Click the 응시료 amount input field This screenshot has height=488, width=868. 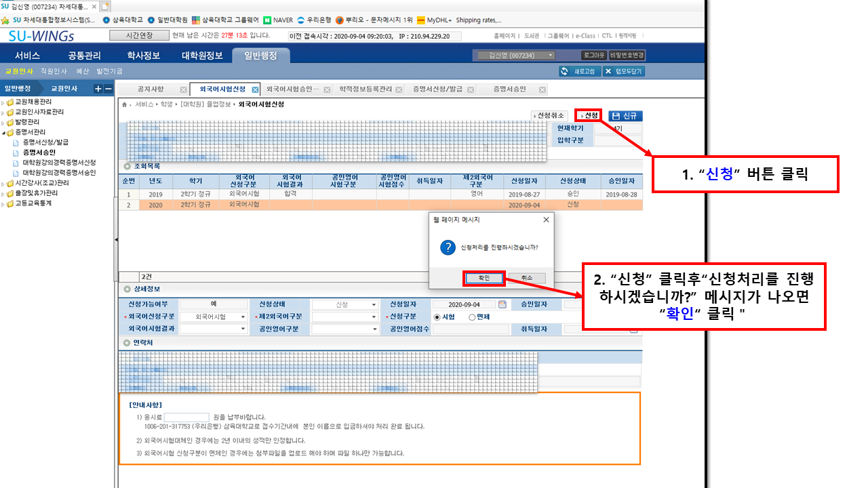[186, 417]
